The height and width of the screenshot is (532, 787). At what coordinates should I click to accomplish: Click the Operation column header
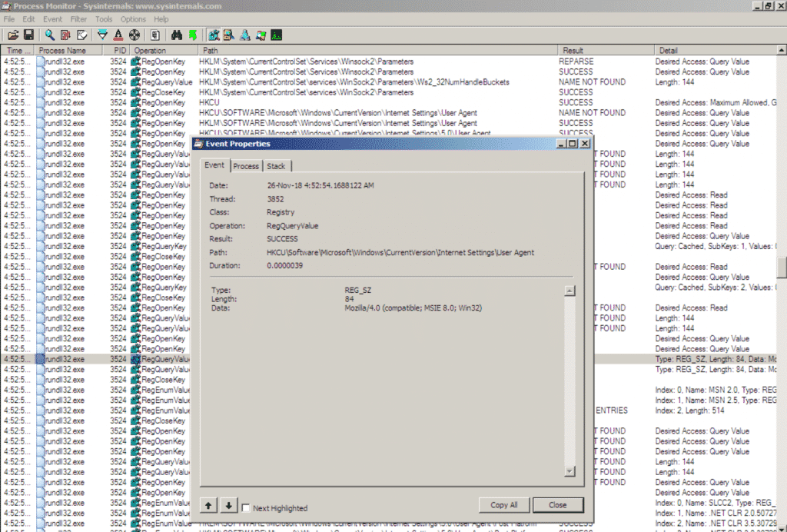coord(150,51)
